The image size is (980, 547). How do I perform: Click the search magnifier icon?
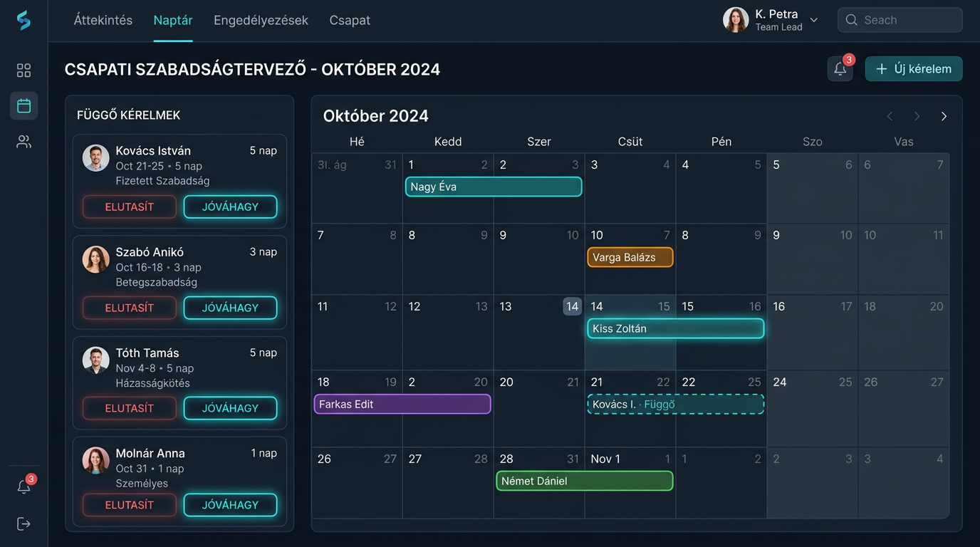[x=851, y=20]
